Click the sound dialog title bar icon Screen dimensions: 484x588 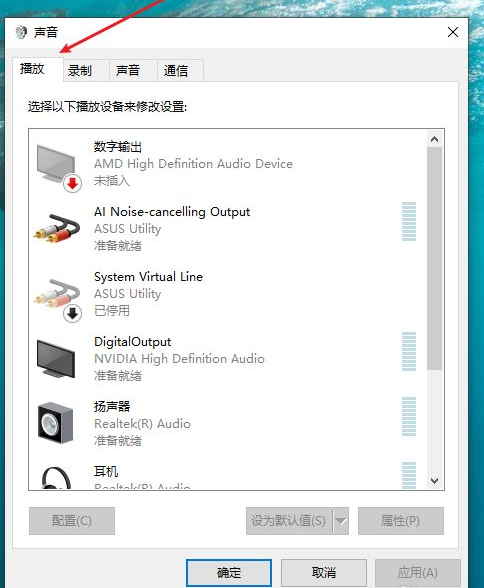[21, 32]
